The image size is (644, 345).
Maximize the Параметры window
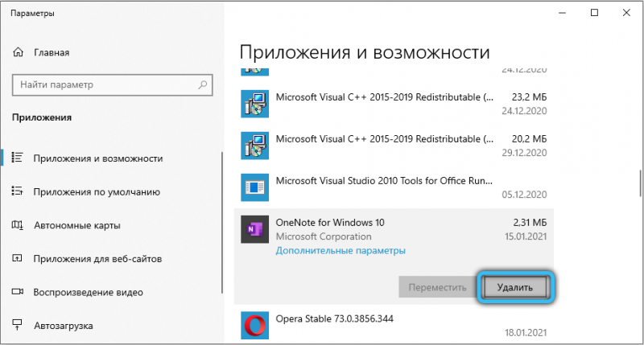click(x=594, y=13)
